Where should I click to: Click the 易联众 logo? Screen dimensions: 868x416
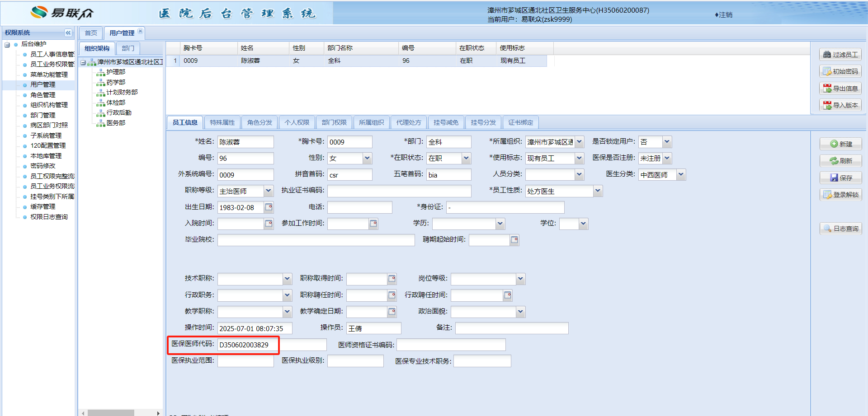(62, 13)
